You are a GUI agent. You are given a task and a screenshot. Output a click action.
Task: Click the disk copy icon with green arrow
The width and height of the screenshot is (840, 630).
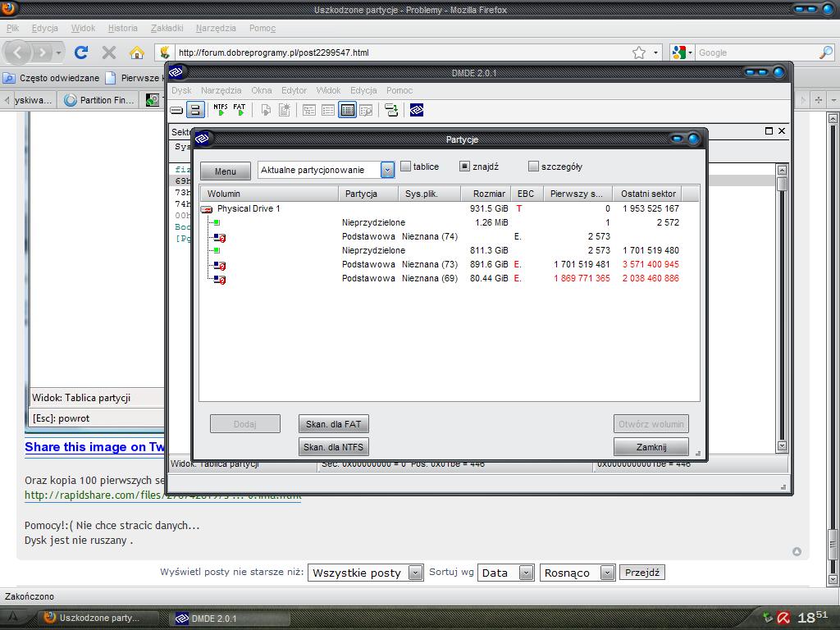[391, 111]
